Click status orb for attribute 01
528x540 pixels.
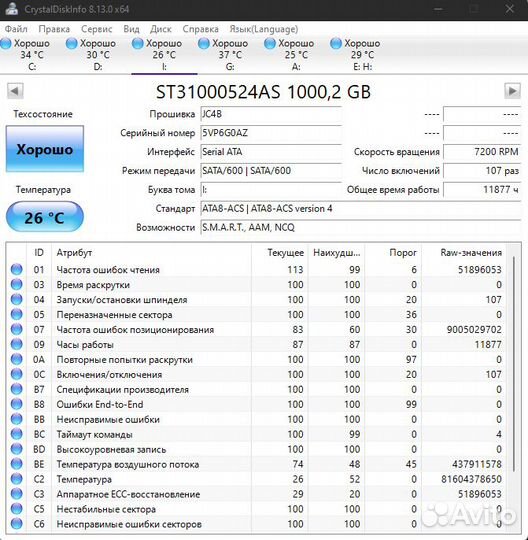click(x=16, y=269)
